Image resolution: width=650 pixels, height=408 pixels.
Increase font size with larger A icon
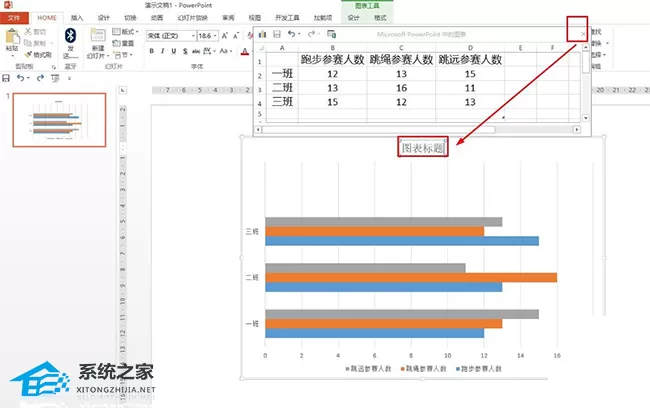pyautogui.click(x=224, y=36)
